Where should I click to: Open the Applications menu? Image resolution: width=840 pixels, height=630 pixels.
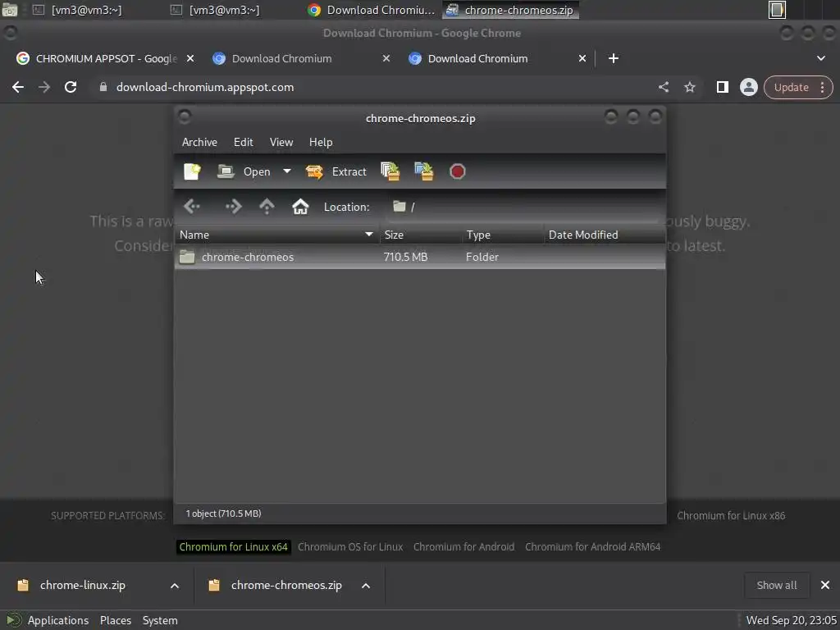point(58,620)
